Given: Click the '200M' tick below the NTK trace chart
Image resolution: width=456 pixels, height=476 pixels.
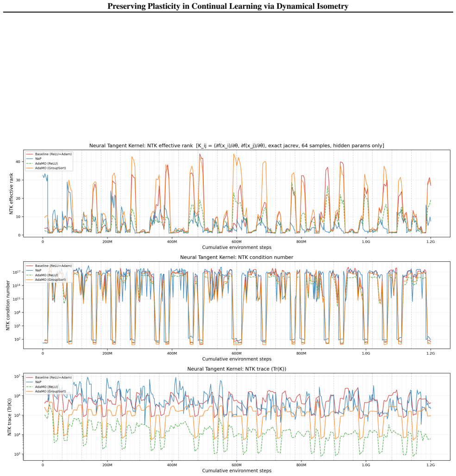Looking at the screenshot, I should pos(107,465).
